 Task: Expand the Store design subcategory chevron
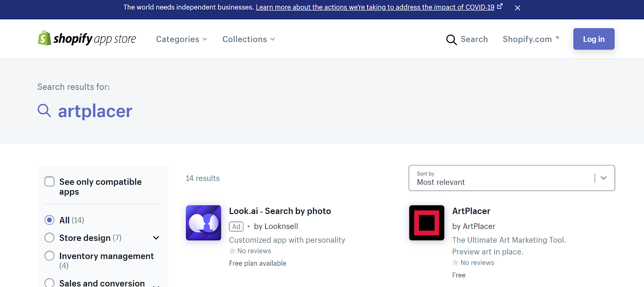pyautogui.click(x=156, y=238)
